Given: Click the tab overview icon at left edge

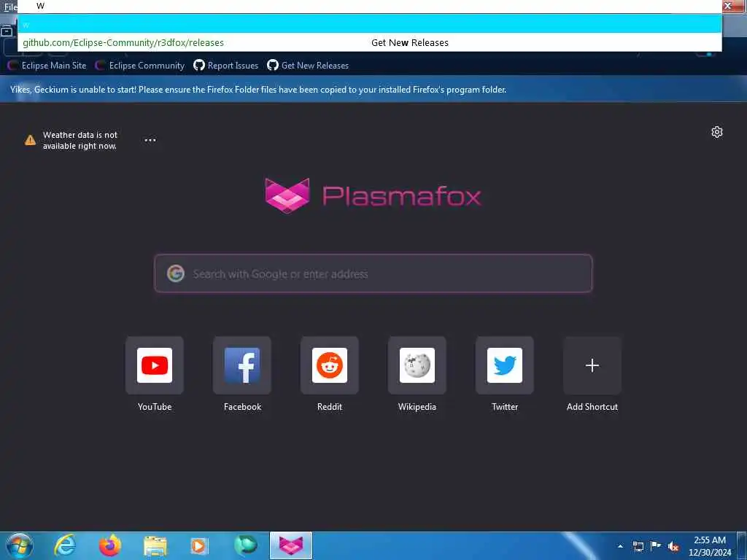Looking at the screenshot, I should click(7, 32).
